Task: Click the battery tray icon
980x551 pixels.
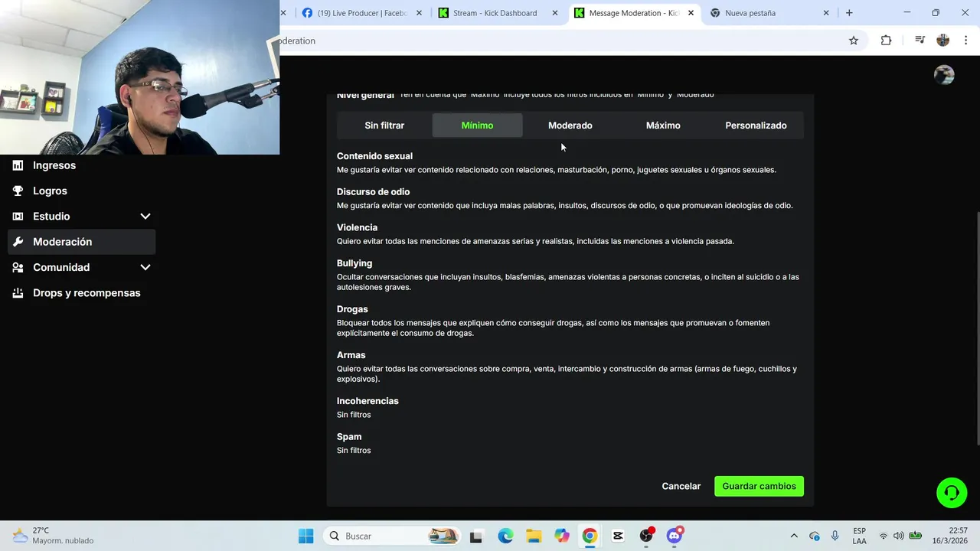Action: (915, 536)
